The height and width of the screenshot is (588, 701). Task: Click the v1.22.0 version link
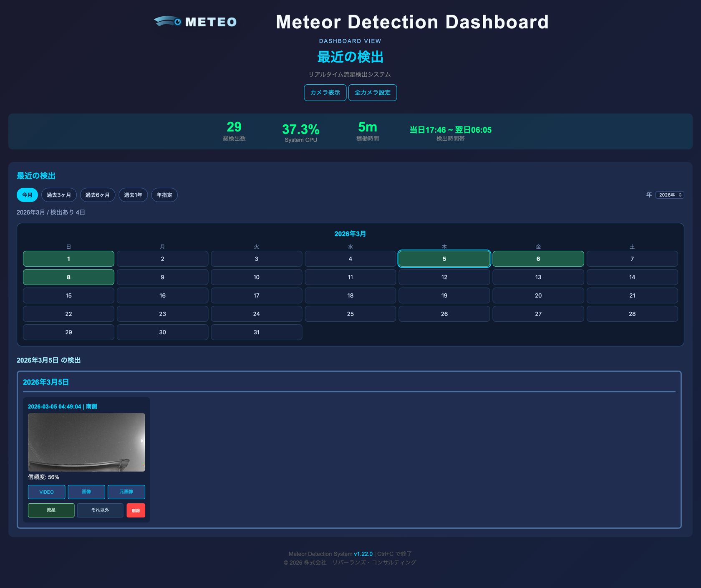click(x=363, y=554)
